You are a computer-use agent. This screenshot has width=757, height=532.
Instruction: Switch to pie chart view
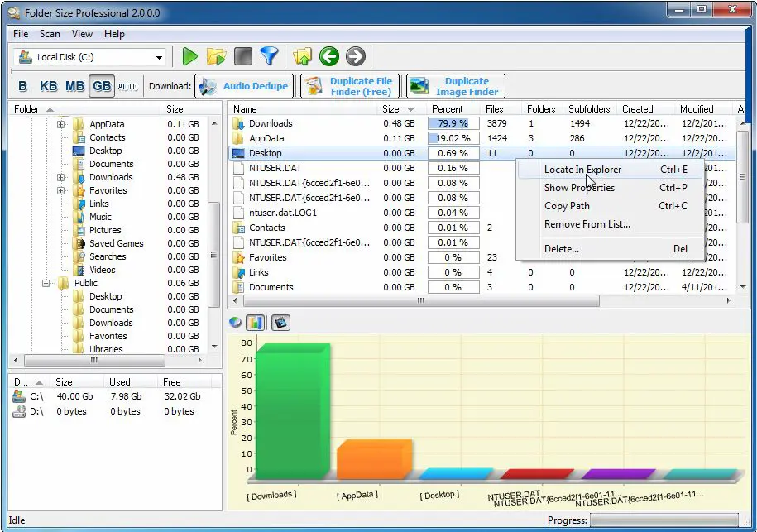point(236,323)
